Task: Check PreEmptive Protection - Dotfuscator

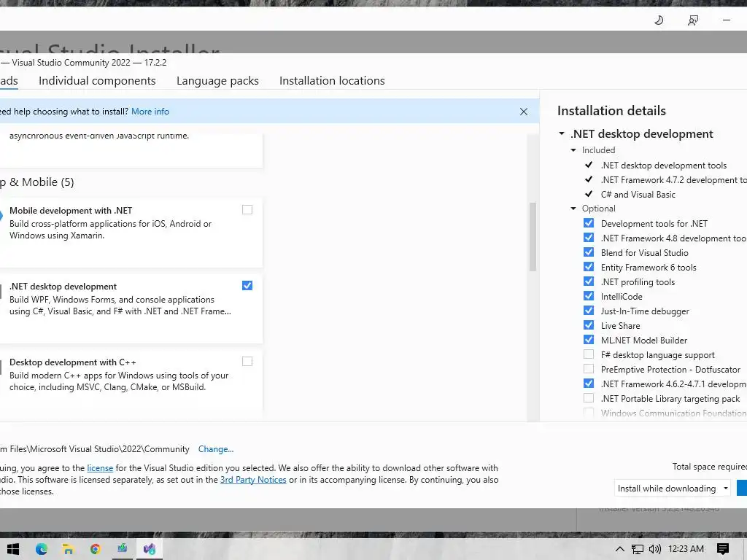Action: 589,369
